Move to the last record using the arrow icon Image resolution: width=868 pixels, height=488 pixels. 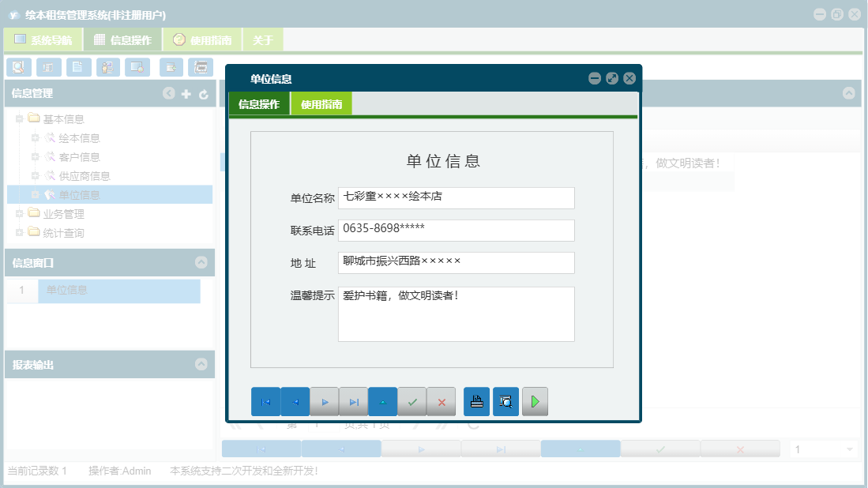pos(352,401)
